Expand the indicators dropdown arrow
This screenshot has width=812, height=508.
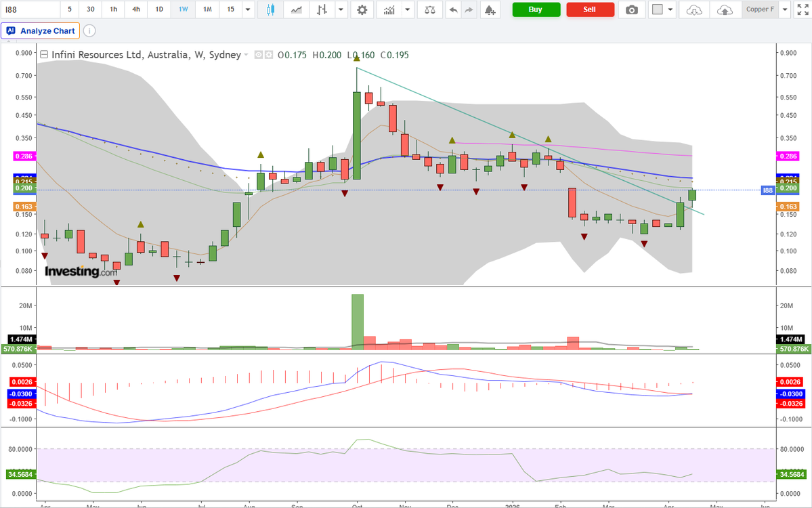tap(408, 9)
